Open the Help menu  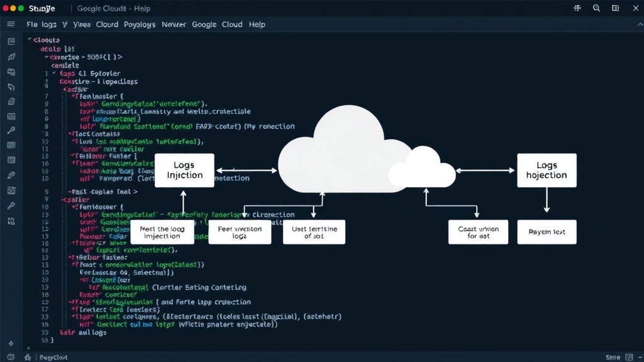[x=257, y=25]
